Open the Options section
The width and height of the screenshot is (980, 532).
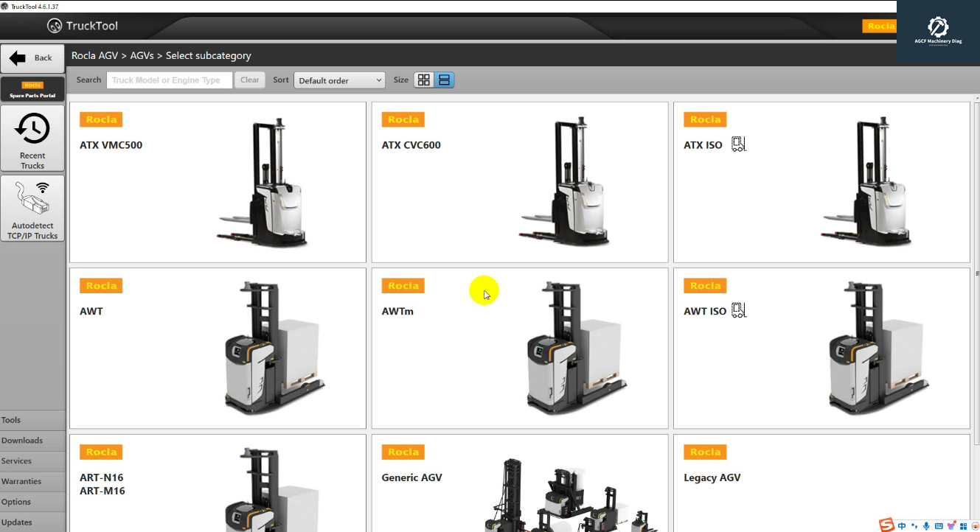click(16, 502)
